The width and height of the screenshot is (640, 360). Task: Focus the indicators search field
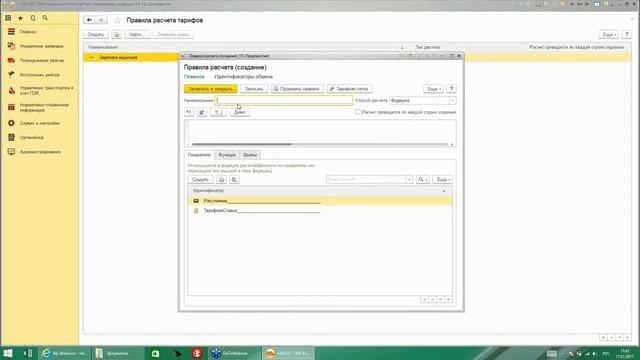tap(366, 180)
